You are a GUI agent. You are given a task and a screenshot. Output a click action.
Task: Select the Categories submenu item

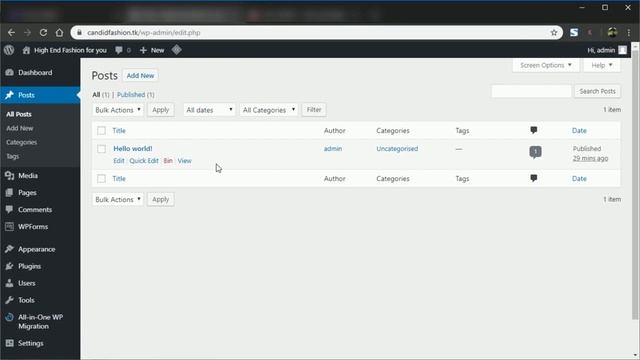click(x=22, y=142)
